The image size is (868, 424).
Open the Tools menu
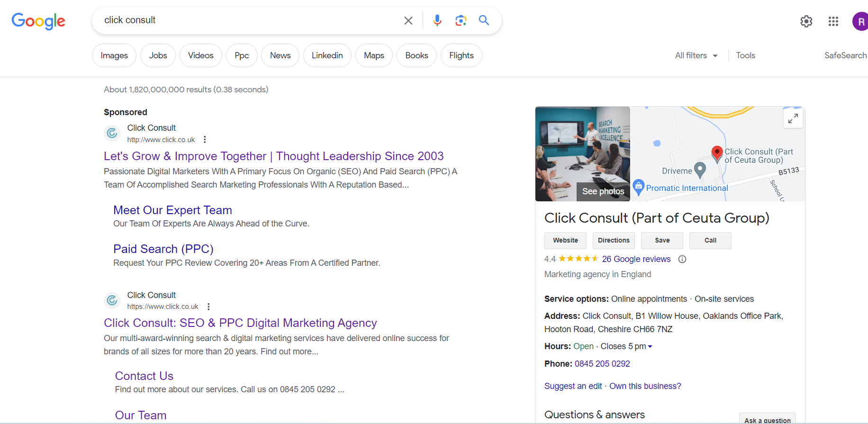click(745, 55)
